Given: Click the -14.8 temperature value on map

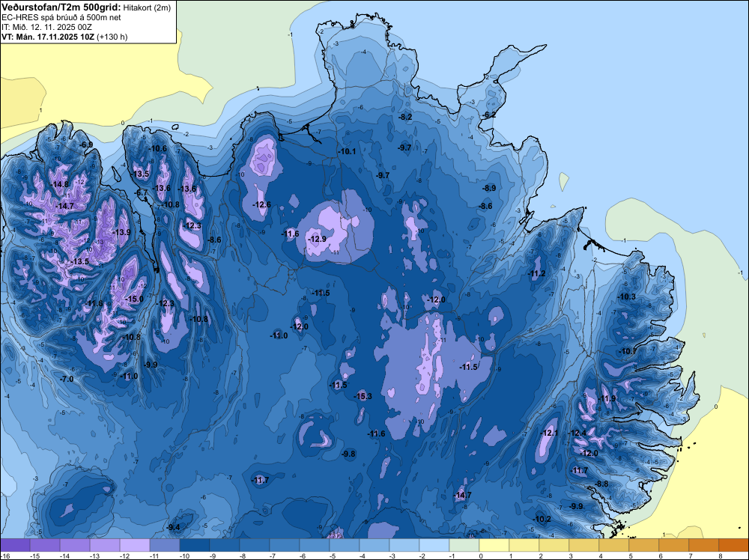Looking at the screenshot, I should click(x=60, y=184).
